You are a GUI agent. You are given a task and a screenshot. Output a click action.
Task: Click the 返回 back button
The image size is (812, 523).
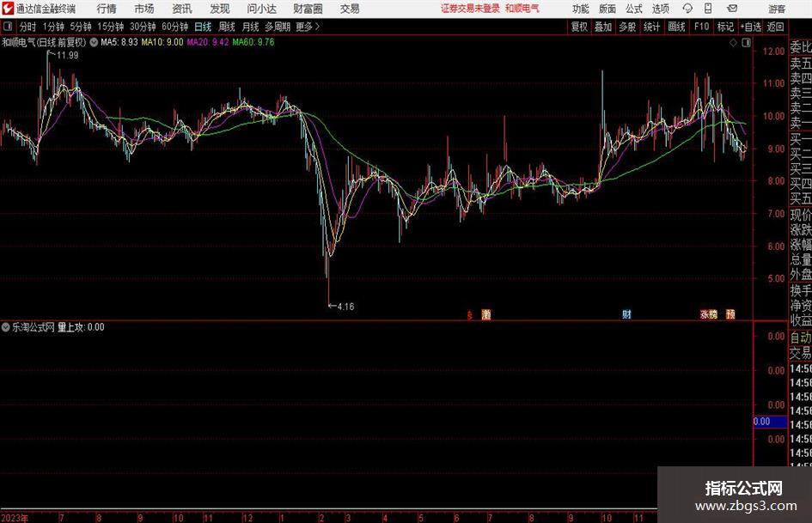coord(776,27)
